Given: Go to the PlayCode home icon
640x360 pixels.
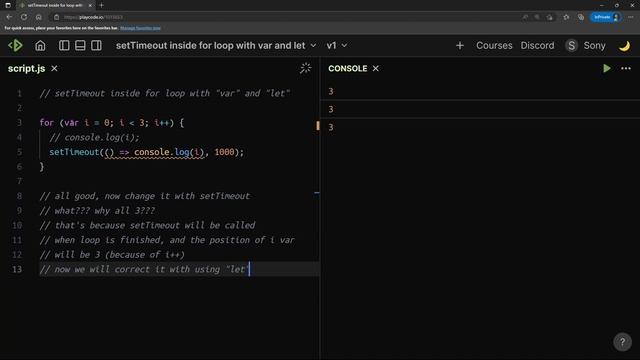Looking at the screenshot, I should point(40,45).
